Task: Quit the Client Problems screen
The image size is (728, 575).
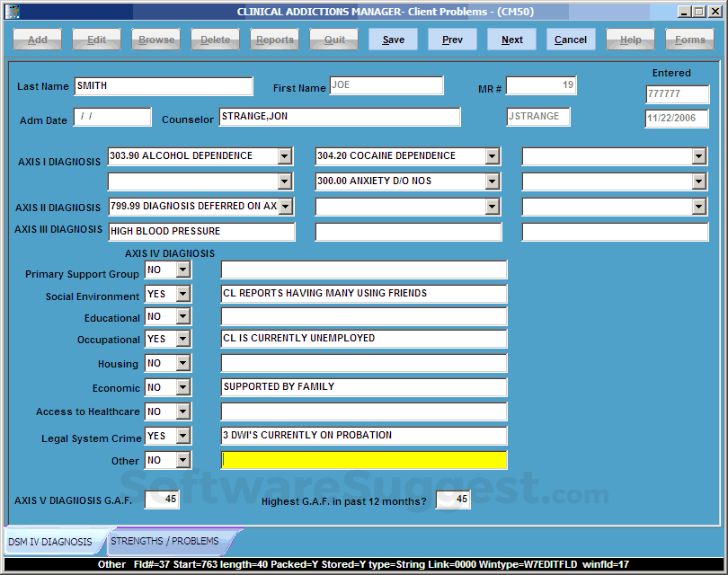Action: (x=333, y=39)
